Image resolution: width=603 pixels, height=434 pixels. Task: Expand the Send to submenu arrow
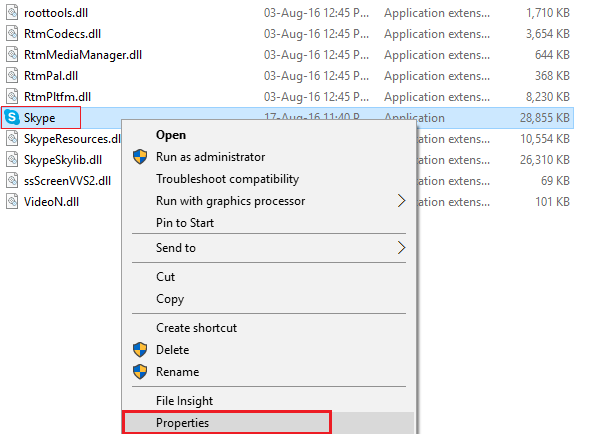402,247
